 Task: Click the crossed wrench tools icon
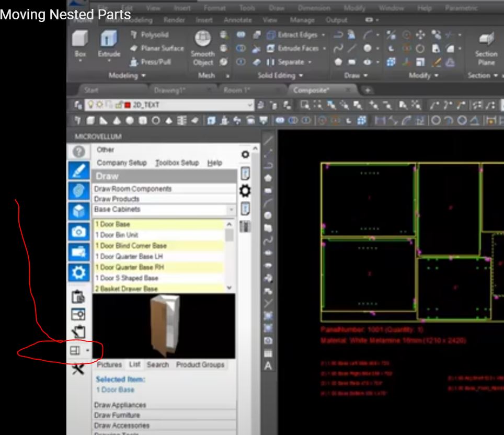click(78, 369)
